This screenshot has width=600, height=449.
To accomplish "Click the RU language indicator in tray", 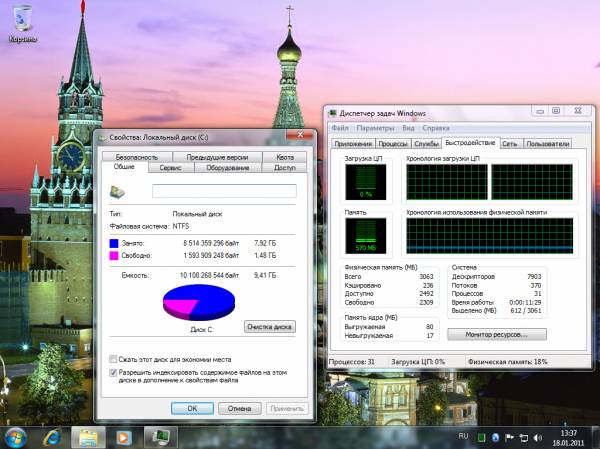I will tap(463, 436).
